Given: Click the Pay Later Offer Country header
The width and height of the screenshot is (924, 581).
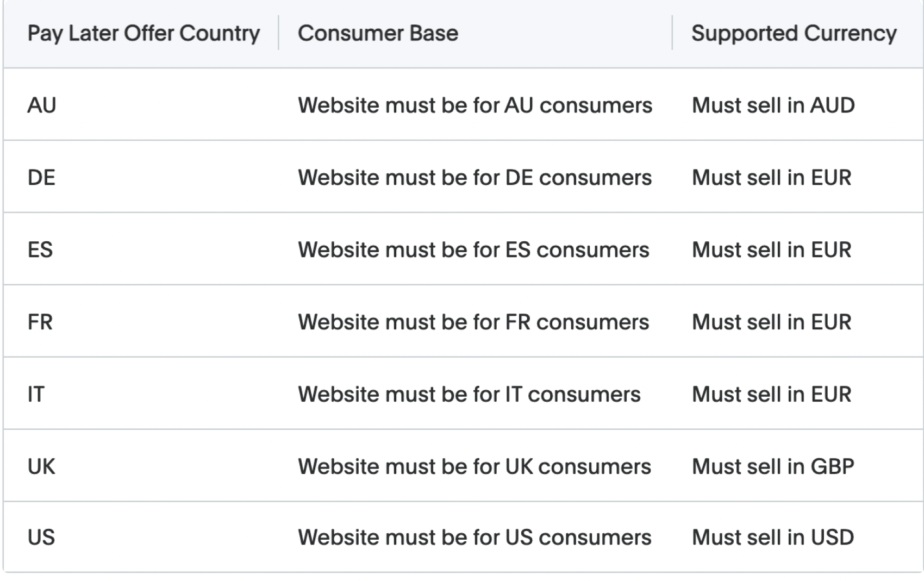Looking at the screenshot, I should point(143,33).
